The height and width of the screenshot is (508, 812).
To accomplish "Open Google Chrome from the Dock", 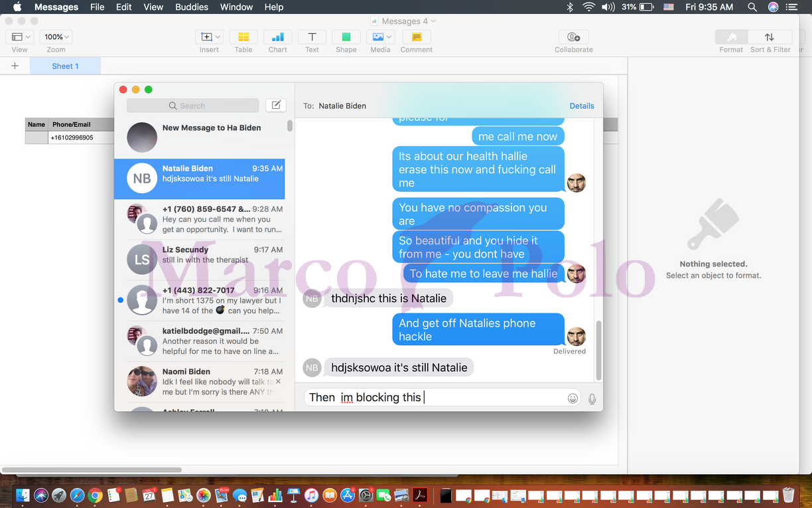I will 95,495.
